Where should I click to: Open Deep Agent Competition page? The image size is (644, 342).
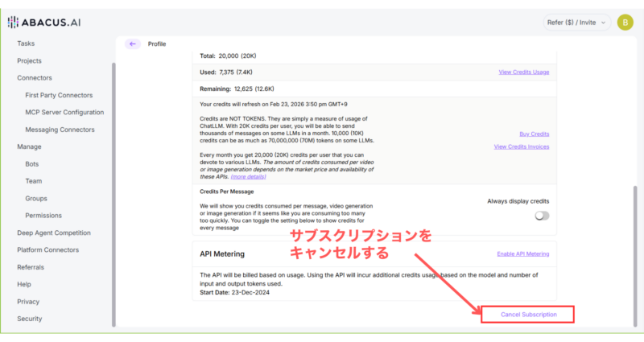pyautogui.click(x=56, y=233)
